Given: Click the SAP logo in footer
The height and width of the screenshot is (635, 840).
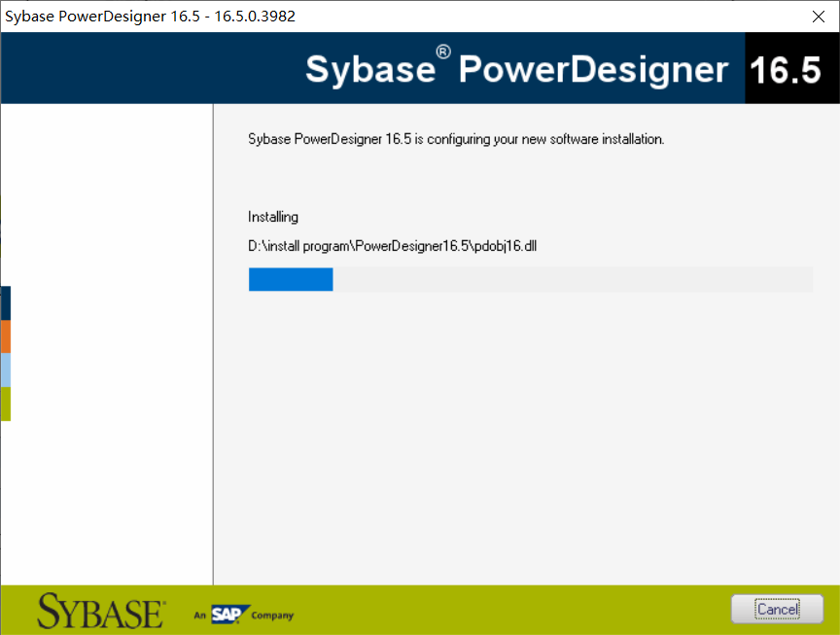Looking at the screenshot, I should [230, 615].
